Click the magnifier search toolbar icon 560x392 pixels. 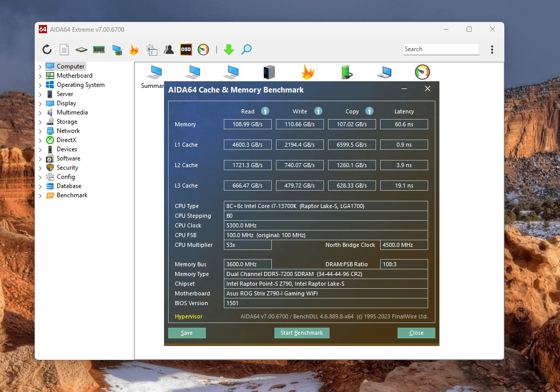pyautogui.click(x=246, y=49)
